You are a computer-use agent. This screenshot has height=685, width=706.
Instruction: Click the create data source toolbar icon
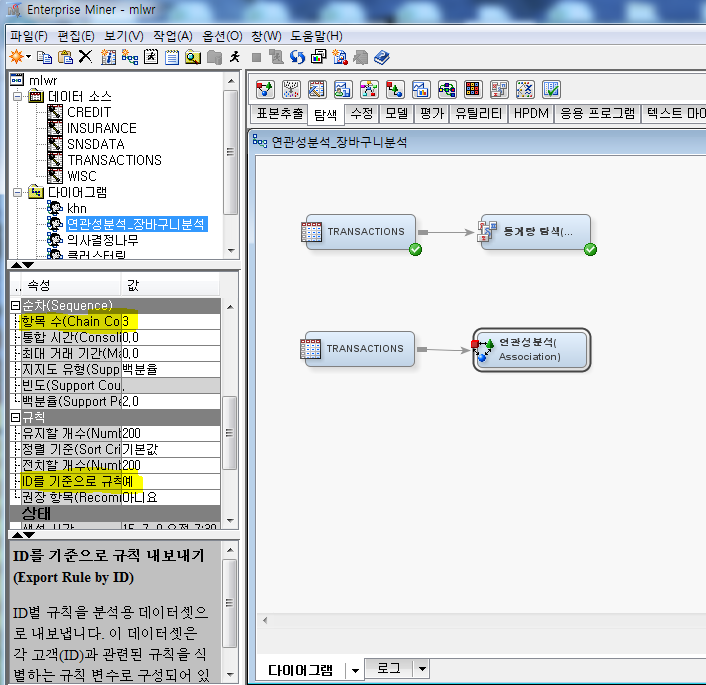pyautogui.click(x=108, y=57)
